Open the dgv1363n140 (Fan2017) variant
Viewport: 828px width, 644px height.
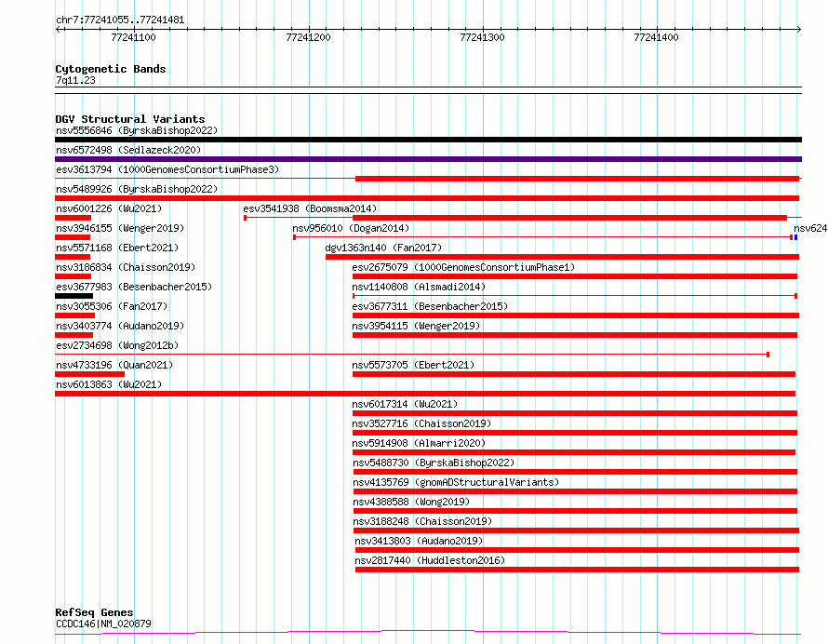pos(383,248)
